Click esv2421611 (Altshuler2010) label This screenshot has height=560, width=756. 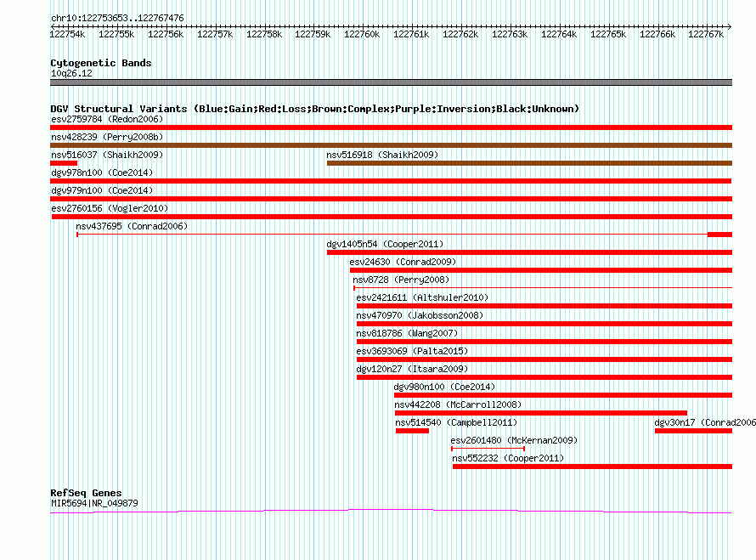(x=422, y=297)
